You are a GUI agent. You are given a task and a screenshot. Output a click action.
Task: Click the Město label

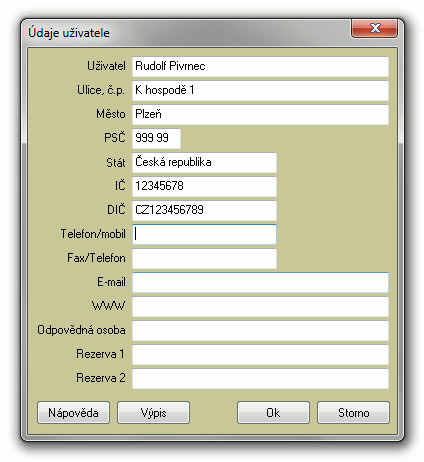click(x=111, y=114)
